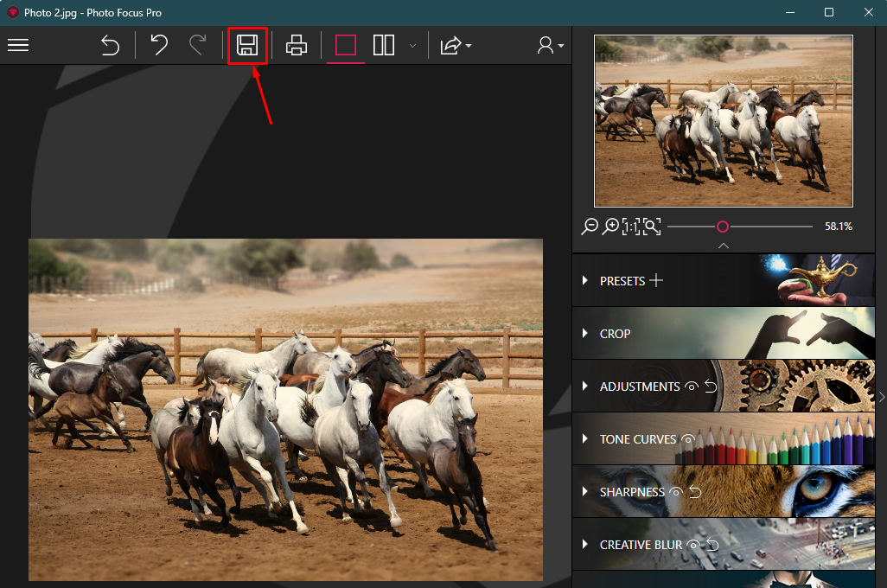Disable the Sharpness effect
This screenshot has width=887, height=588.
point(676,491)
